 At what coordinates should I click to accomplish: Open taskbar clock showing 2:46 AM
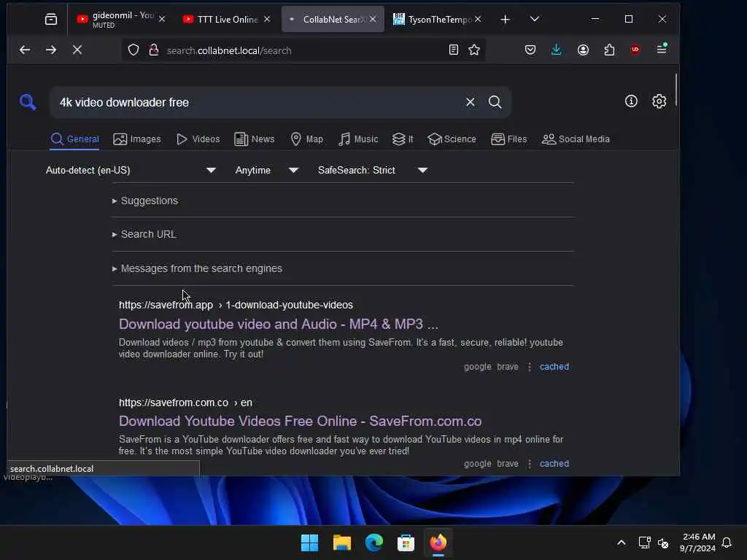[x=698, y=542]
